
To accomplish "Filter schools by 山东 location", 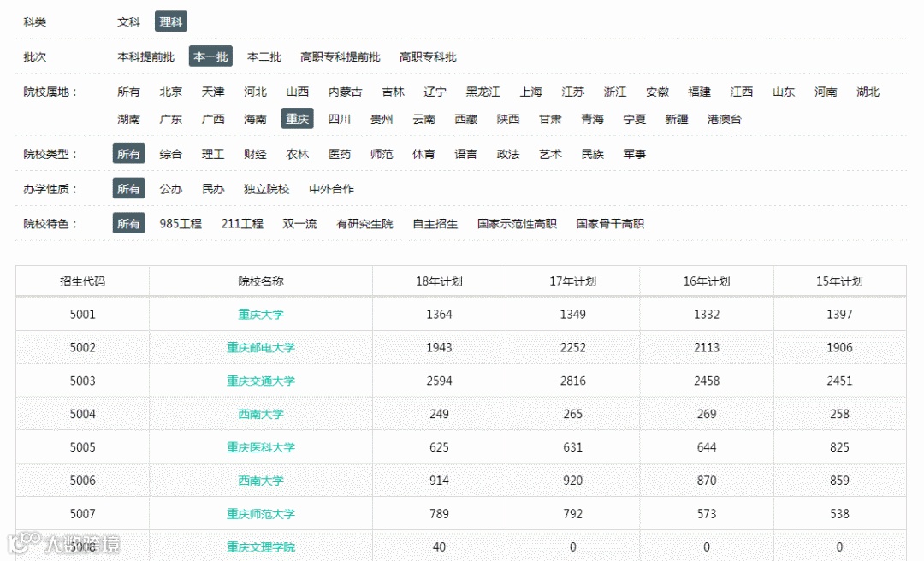I will tap(784, 92).
